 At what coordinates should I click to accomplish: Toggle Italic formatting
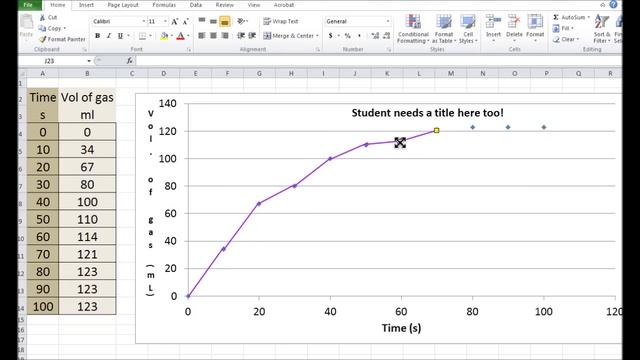109,36
